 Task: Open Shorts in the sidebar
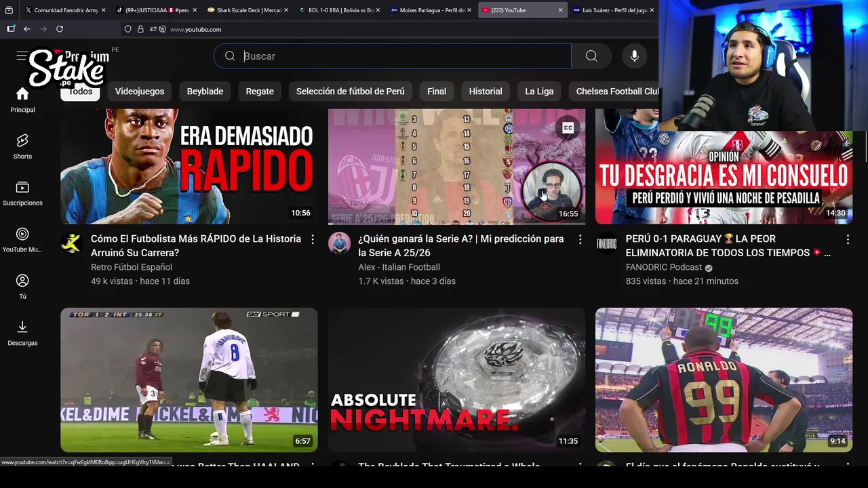pos(22,146)
